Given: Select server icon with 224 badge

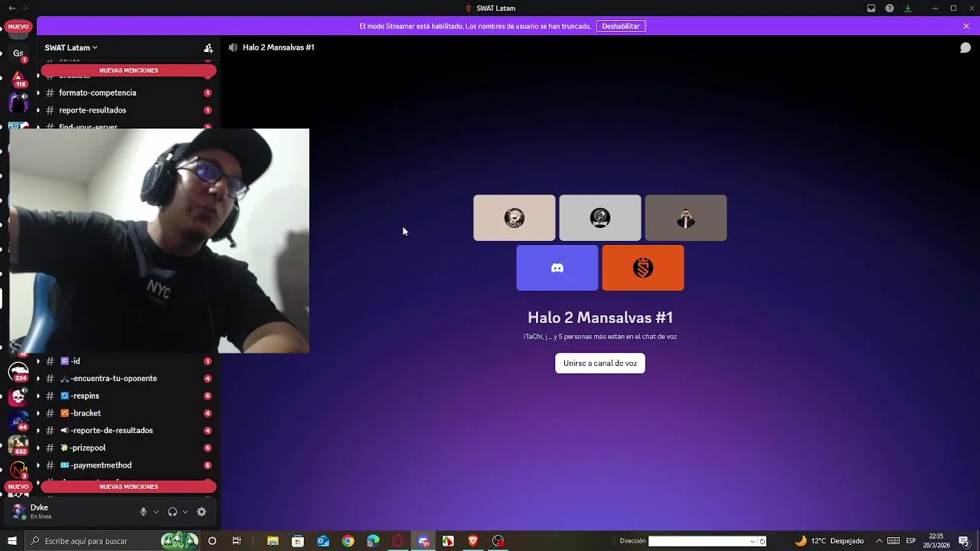Looking at the screenshot, I should pyautogui.click(x=18, y=371).
